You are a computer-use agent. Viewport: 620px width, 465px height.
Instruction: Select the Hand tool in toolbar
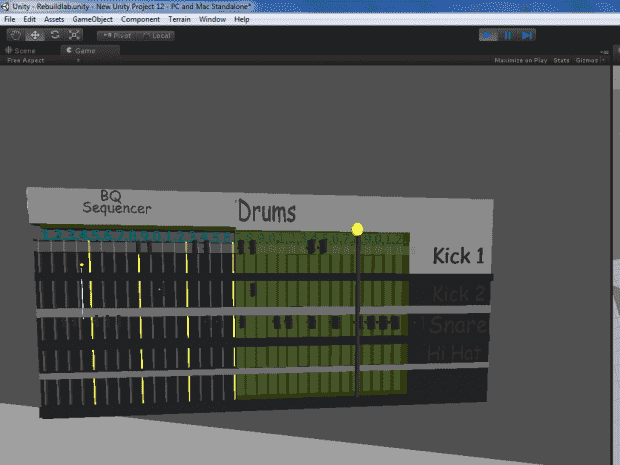point(15,35)
